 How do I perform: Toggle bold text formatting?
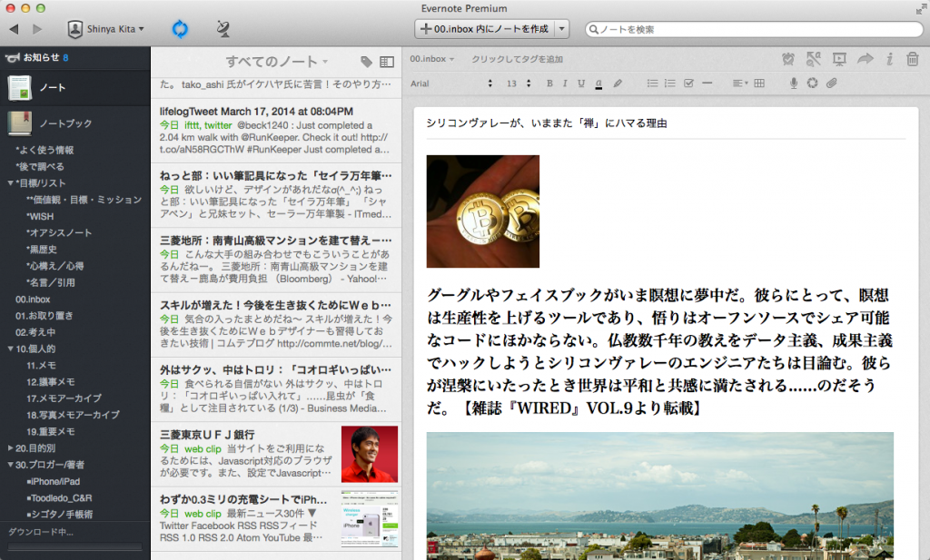click(549, 84)
